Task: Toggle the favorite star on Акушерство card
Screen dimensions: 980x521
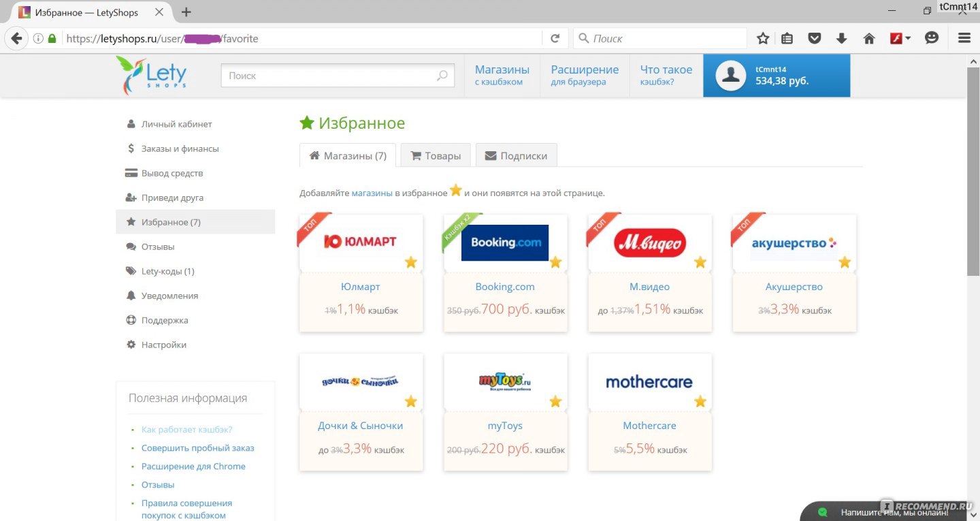Action: coord(845,262)
